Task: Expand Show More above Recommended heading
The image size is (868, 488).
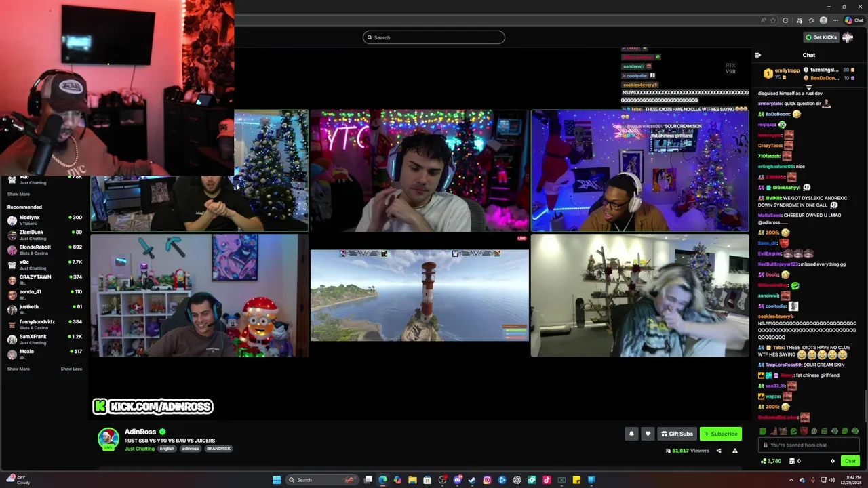Action: coord(18,194)
